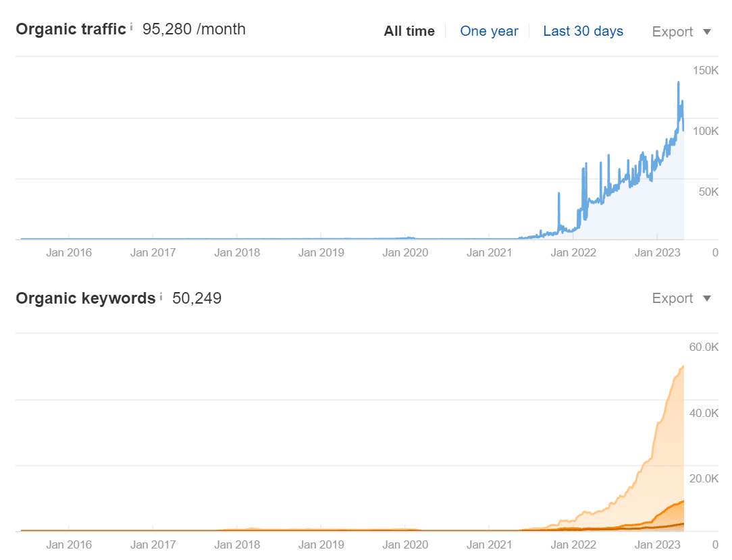Select the 95,280 /month traffic value
This screenshot has width=732, height=560.
click(194, 29)
